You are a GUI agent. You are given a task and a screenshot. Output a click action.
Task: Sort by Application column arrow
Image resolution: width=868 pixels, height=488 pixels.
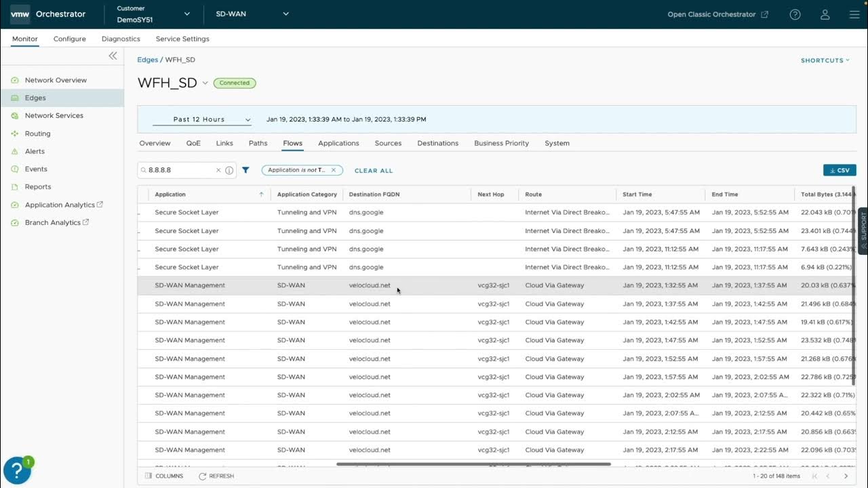(x=261, y=195)
